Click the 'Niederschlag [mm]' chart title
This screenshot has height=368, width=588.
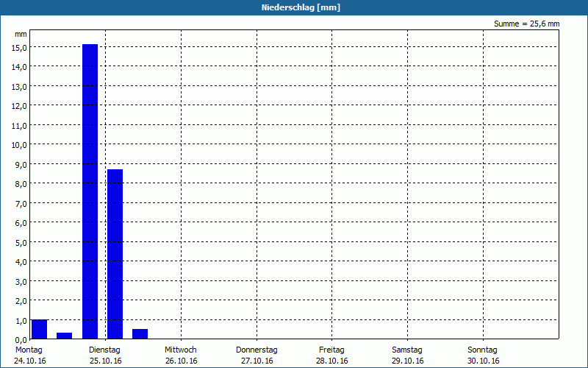(x=301, y=7)
